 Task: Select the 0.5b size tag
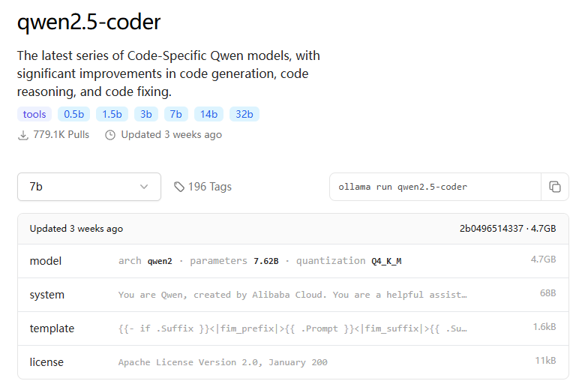pyautogui.click(x=73, y=114)
